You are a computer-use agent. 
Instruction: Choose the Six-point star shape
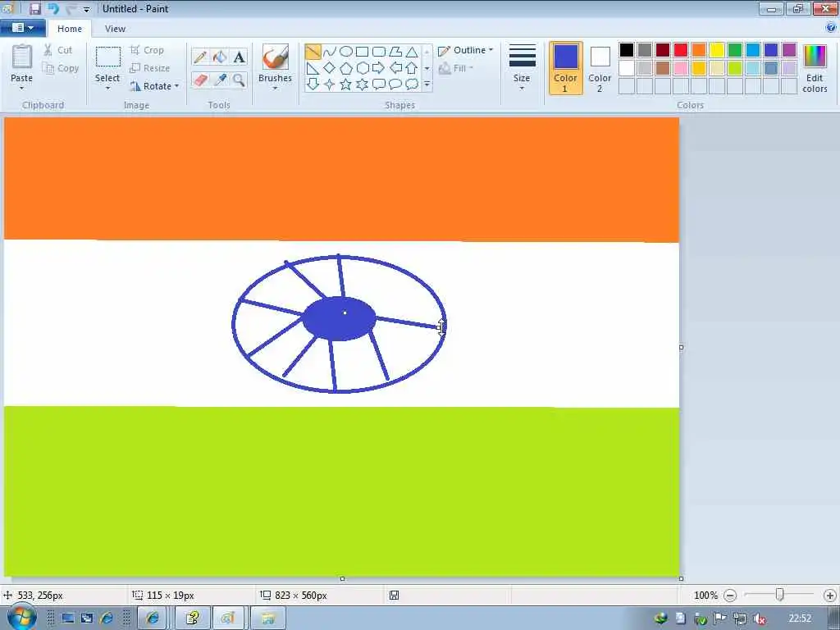click(x=362, y=84)
